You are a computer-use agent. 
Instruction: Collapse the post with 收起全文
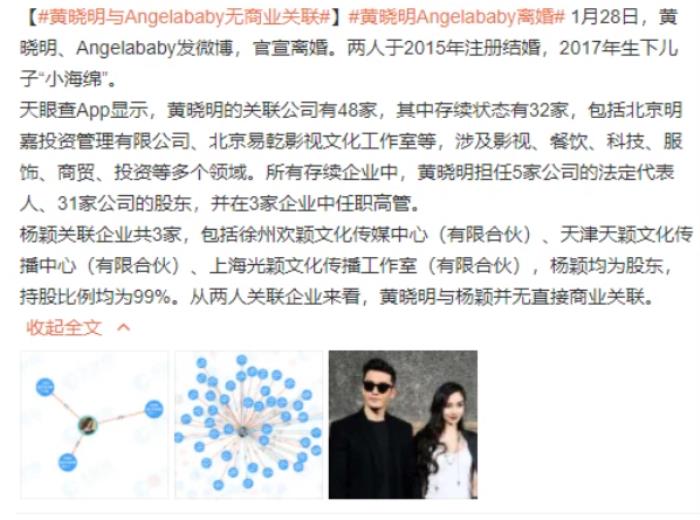pos(64,328)
